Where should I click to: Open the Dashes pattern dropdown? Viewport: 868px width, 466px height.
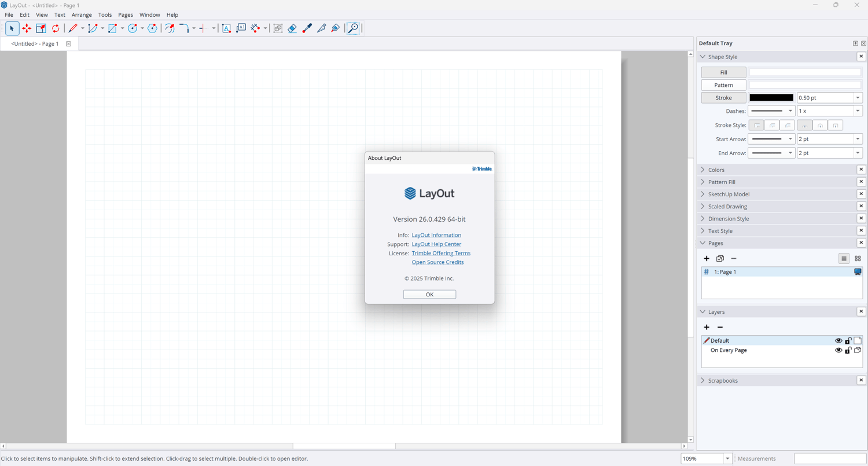pos(771,111)
